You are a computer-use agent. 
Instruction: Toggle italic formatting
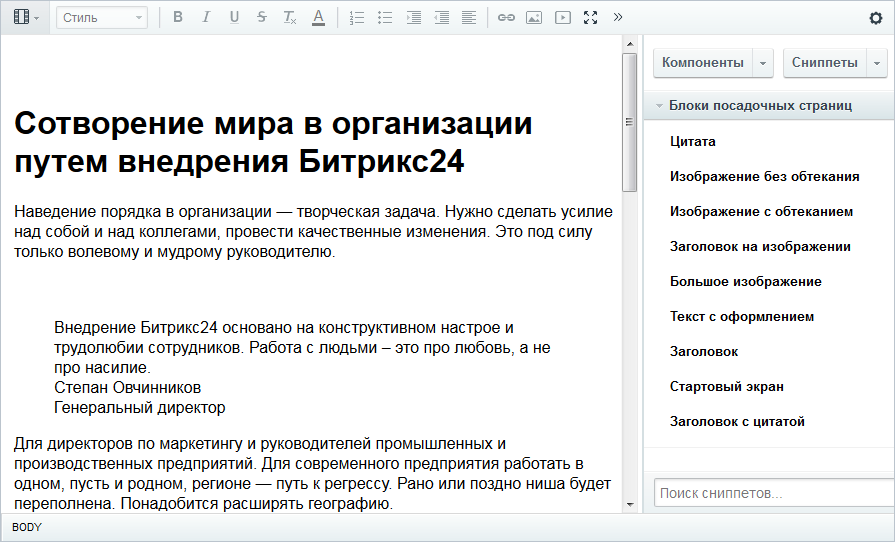point(205,18)
